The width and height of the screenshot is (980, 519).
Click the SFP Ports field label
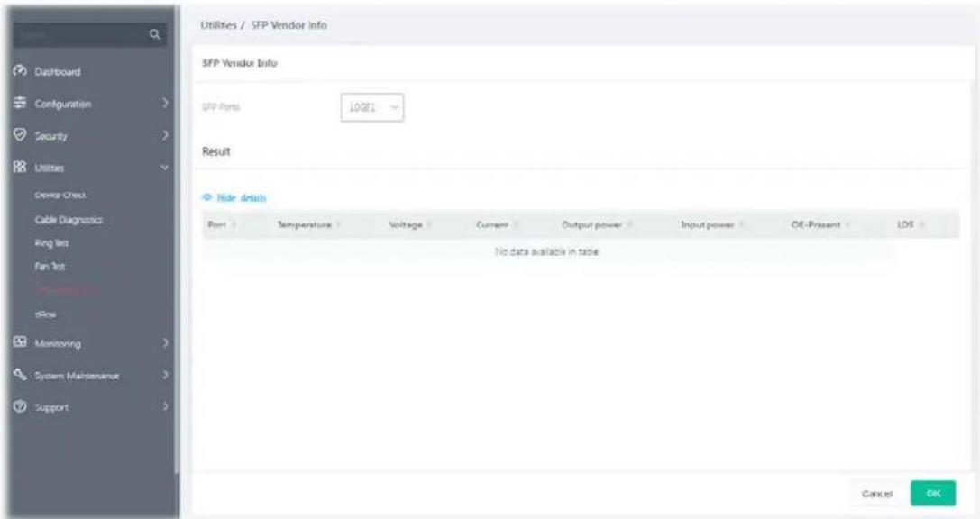pos(221,107)
